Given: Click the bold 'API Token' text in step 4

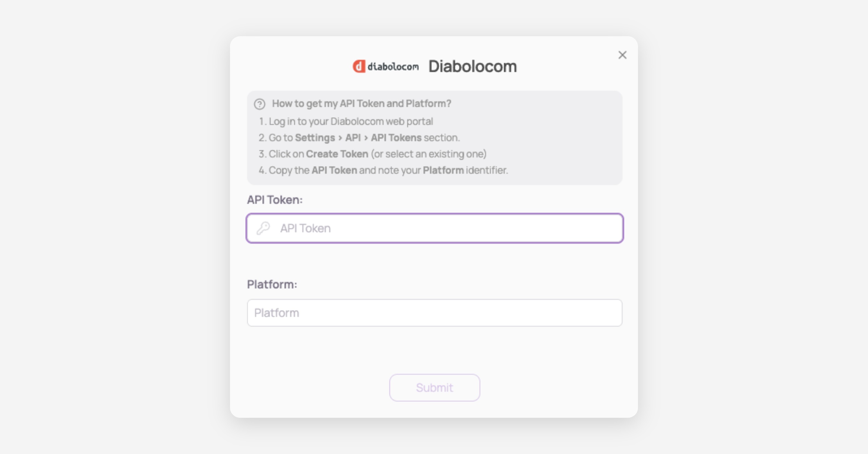Looking at the screenshot, I should click(334, 170).
